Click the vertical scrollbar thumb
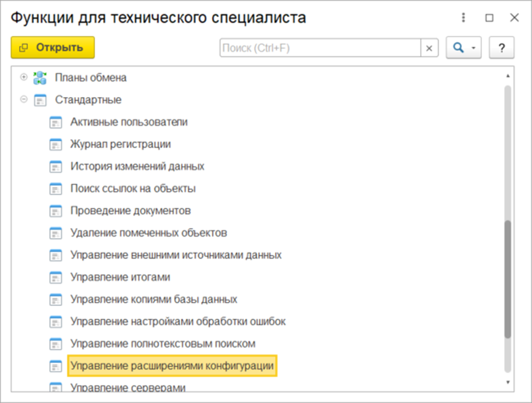 [508, 278]
